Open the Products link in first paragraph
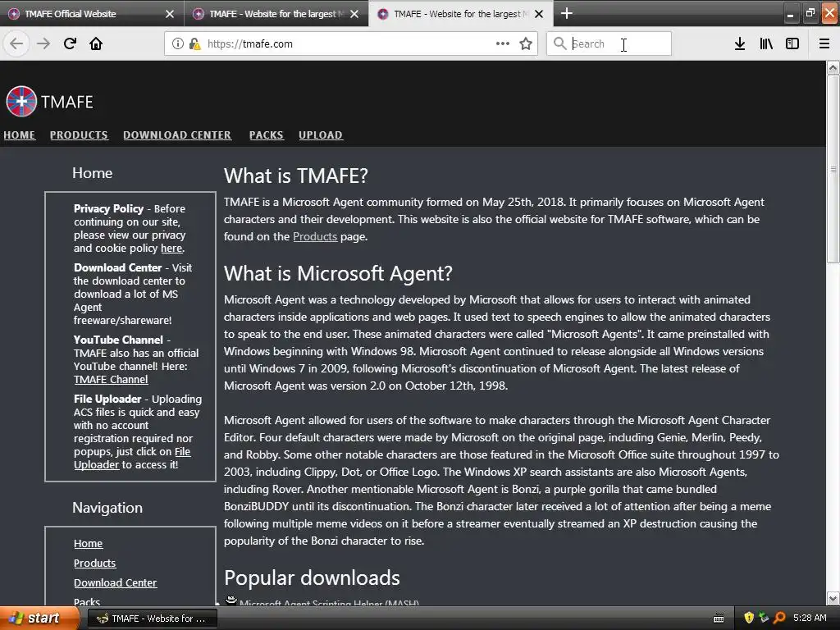 pyautogui.click(x=315, y=236)
